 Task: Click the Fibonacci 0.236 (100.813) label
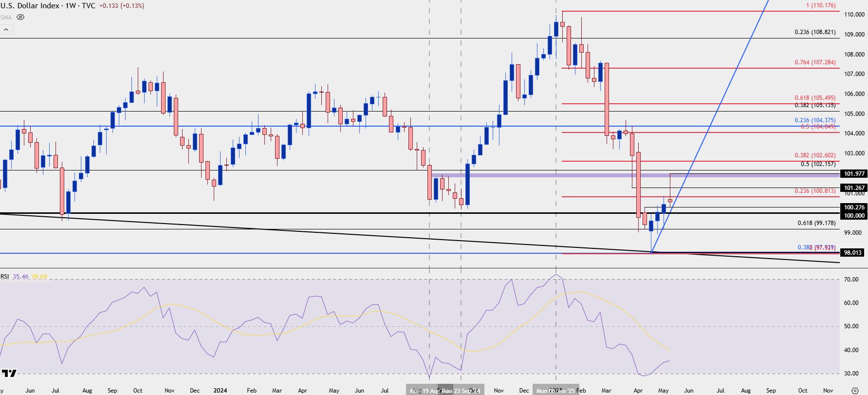pos(815,191)
